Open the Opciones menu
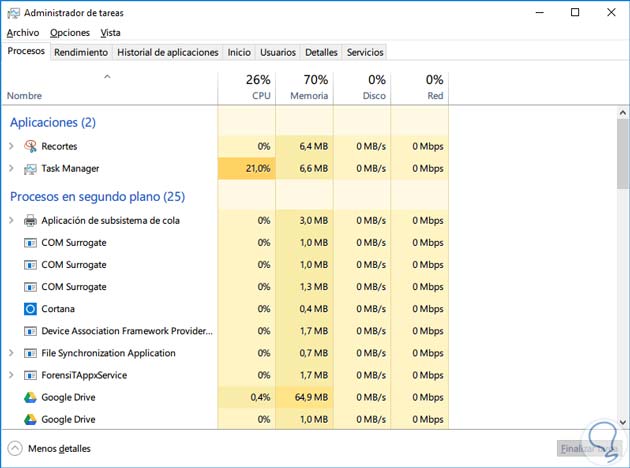This screenshot has width=630, height=468. coord(70,33)
